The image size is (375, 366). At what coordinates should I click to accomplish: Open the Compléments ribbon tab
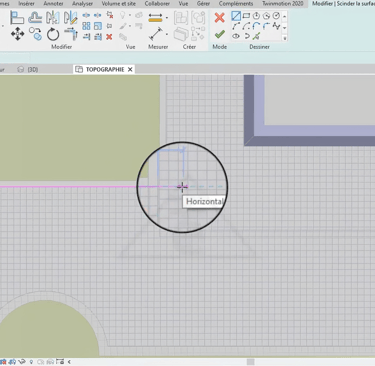[236, 4]
